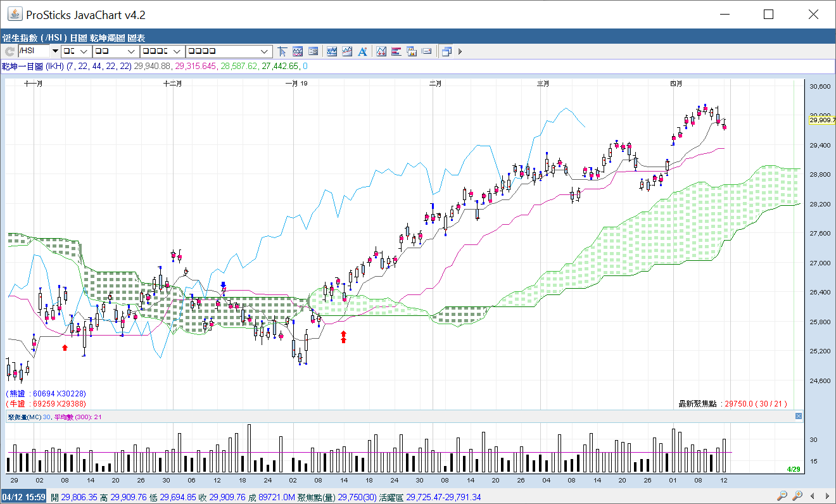This screenshot has height=504, width=836.
Task: Click the 30,600 price axis label
Action: tap(820, 86)
